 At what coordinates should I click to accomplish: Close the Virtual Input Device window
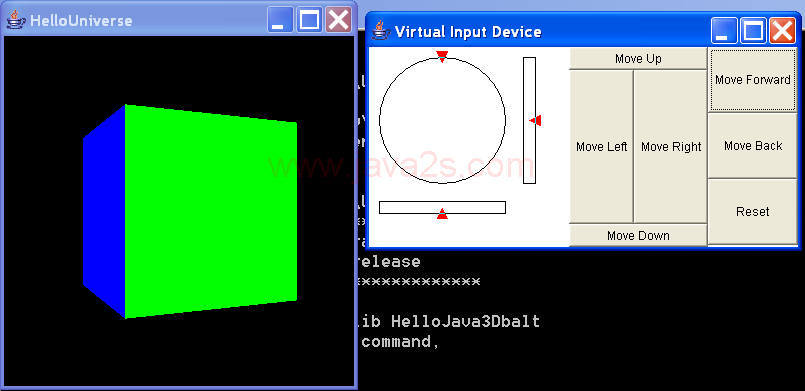(782, 31)
